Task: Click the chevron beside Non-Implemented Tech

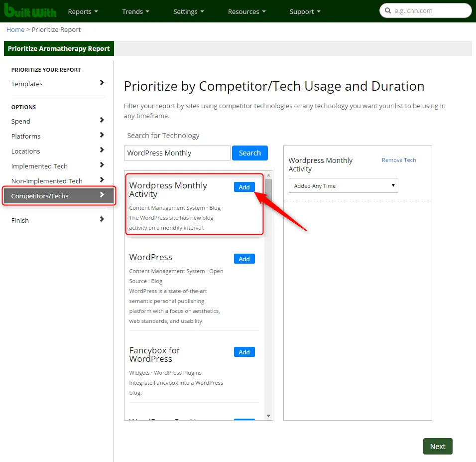Action: [x=102, y=180]
